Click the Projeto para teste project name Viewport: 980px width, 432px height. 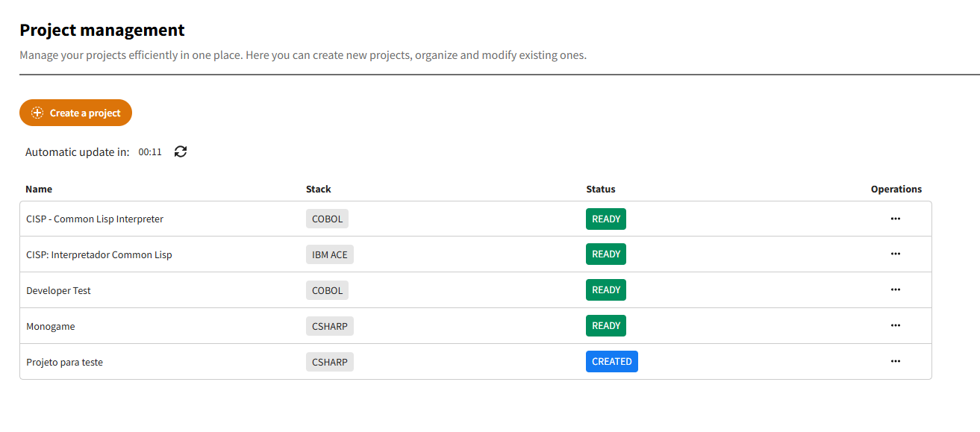pos(64,363)
